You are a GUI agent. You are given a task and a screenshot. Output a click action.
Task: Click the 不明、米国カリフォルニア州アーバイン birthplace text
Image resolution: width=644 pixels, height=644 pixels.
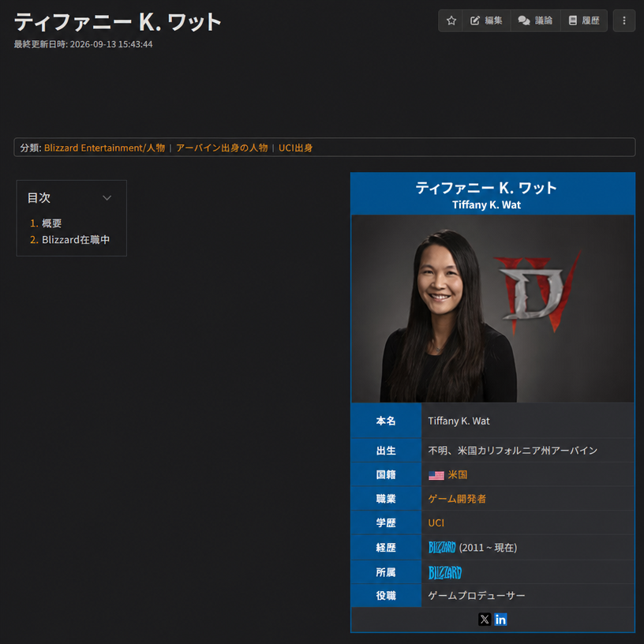(512, 451)
